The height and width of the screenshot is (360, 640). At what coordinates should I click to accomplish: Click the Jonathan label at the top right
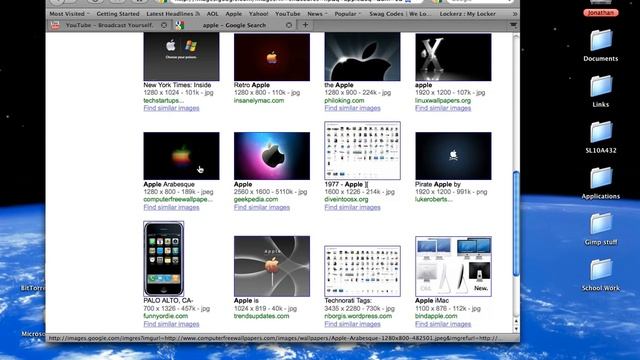[x=601, y=13]
